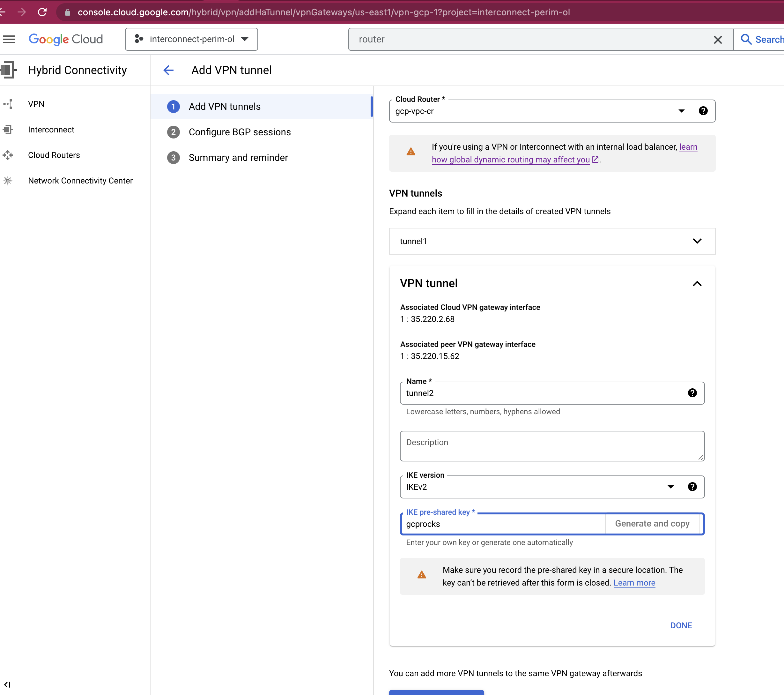784x695 pixels.
Task: Click the IKE version help icon
Action: pos(692,487)
